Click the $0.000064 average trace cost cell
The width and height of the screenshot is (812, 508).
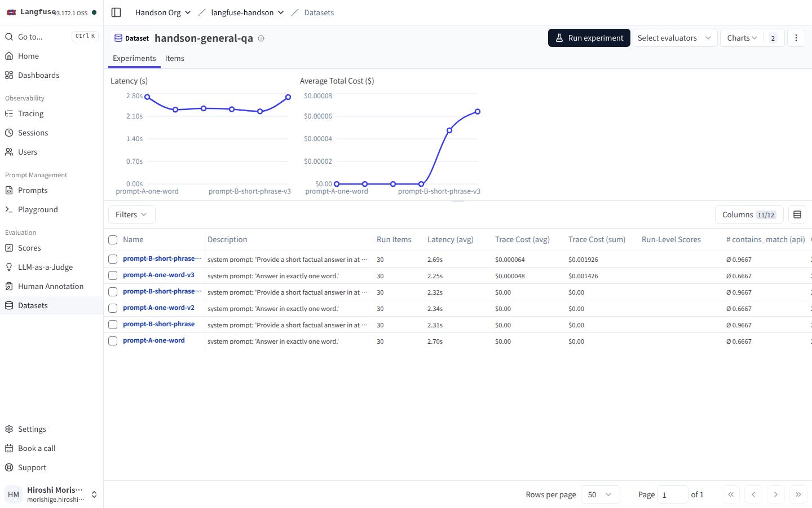tap(510, 260)
